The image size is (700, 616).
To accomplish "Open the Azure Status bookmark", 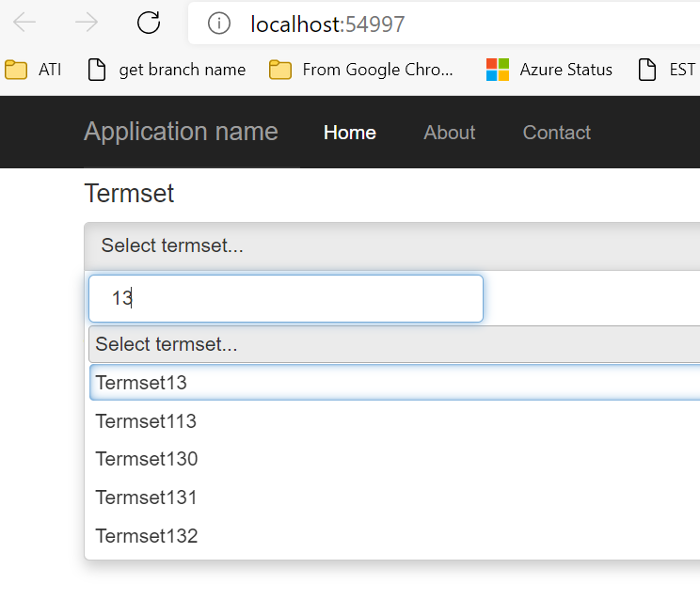I will 549,70.
